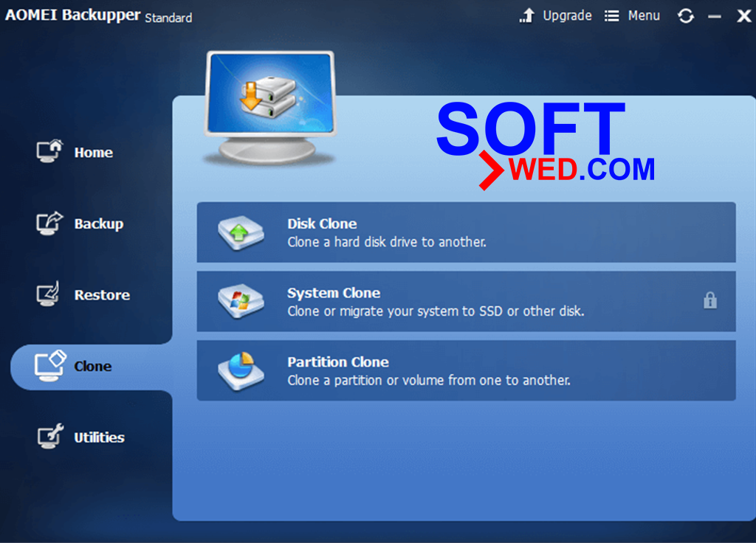Click the refresh icon in the title bar
756x543 pixels.
(x=685, y=15)
